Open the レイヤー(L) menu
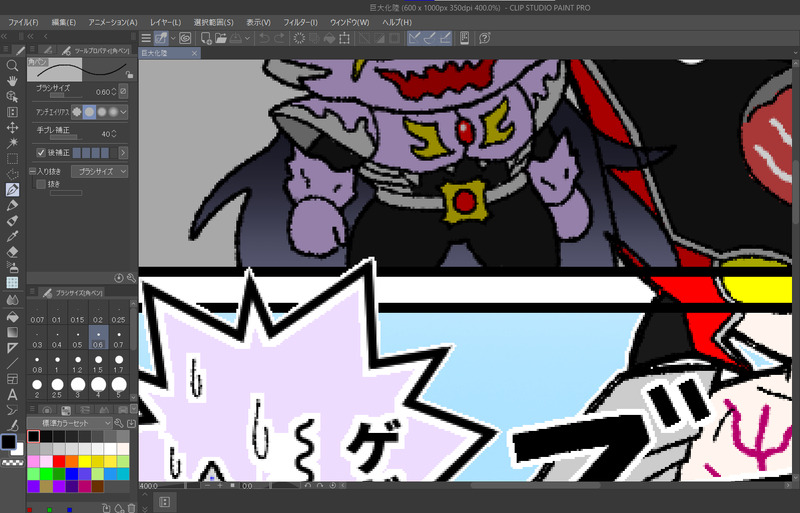 point(165,22)
